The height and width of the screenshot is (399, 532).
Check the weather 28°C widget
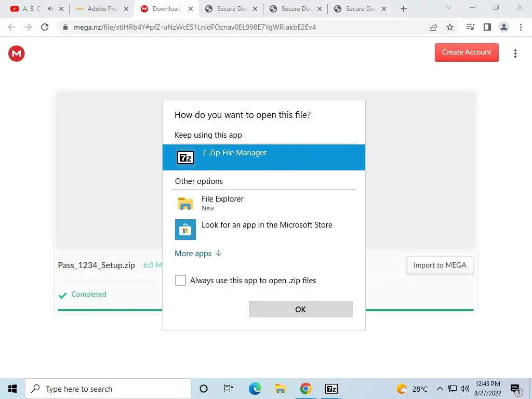412,389
